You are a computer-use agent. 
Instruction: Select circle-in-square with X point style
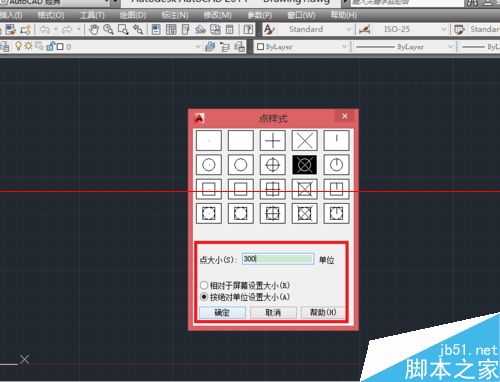[305, 213]
